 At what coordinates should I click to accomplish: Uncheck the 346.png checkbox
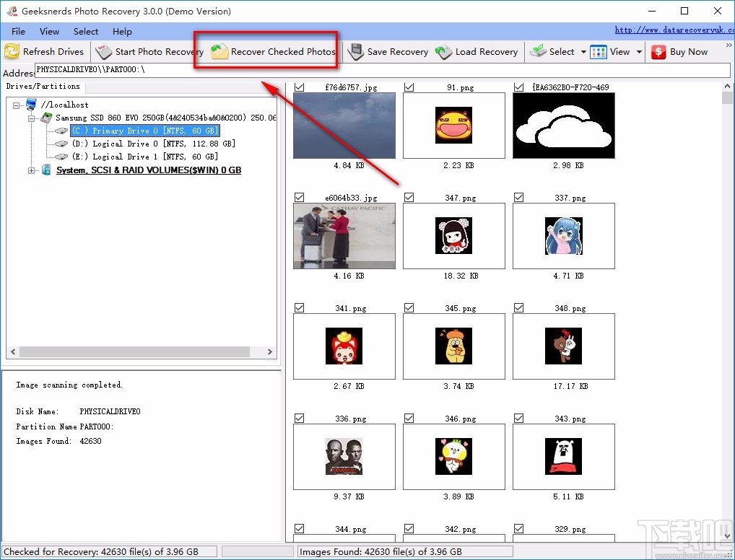pos(409,418)
